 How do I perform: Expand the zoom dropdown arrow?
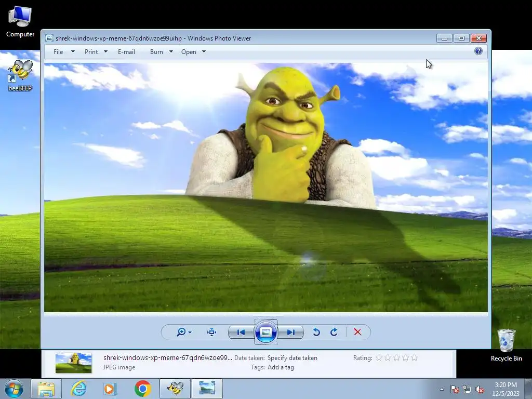(x=190, y=332)
